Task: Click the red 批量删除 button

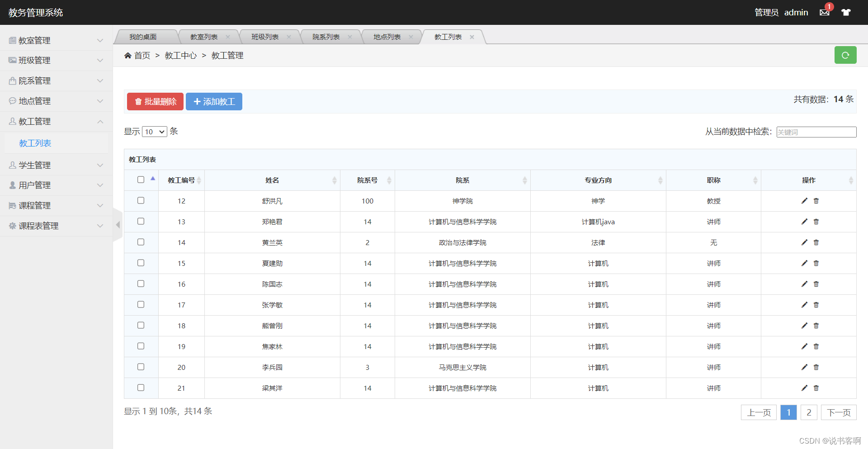Action: pos(155,102)
